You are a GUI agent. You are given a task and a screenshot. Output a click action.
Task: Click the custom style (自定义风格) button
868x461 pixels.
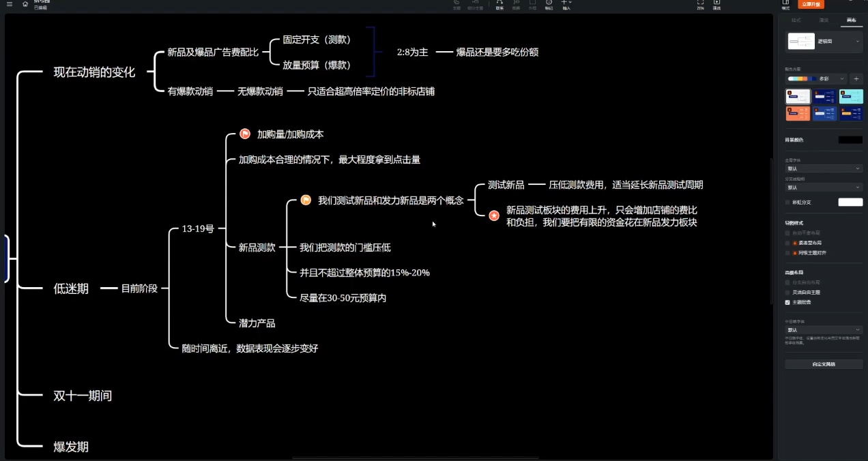(824, 364)
